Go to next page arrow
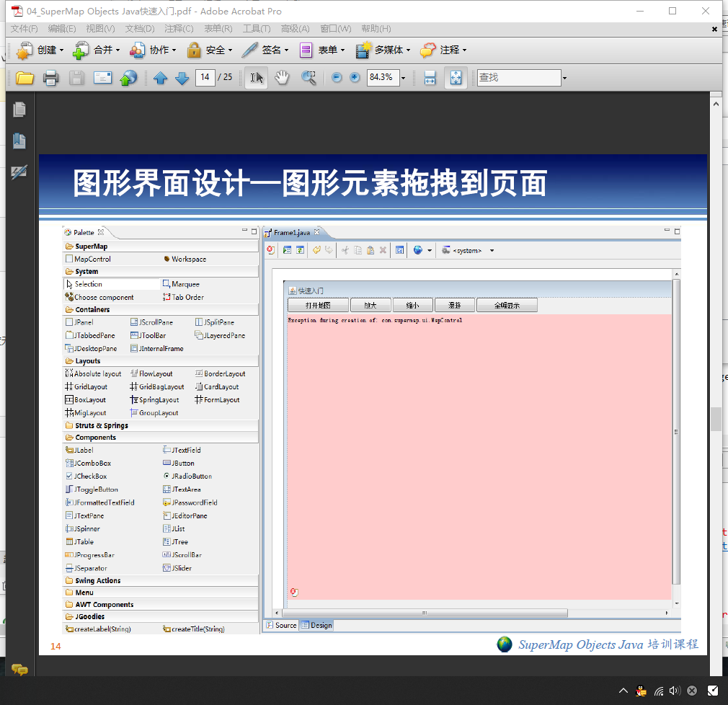The image size is (728, 705). [182, 78]
